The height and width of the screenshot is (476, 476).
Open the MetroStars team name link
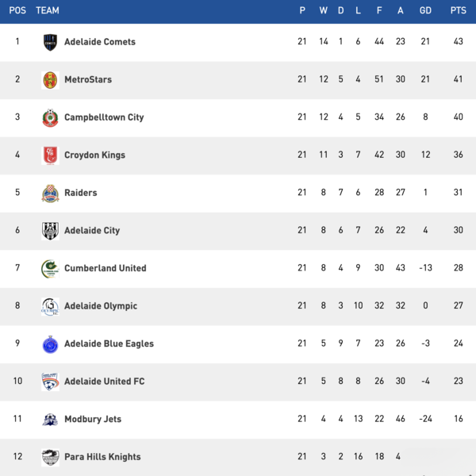(x=88, y=79)
